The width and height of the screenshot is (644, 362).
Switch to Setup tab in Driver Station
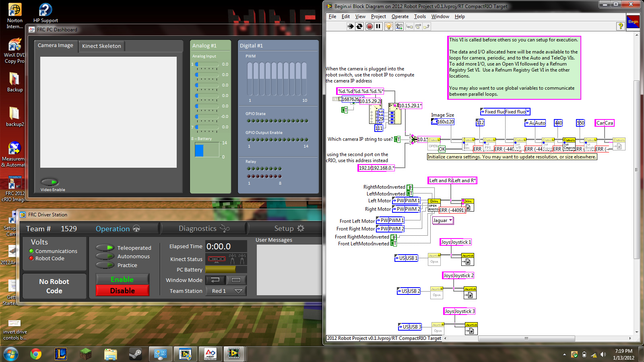tap(289, 228)
